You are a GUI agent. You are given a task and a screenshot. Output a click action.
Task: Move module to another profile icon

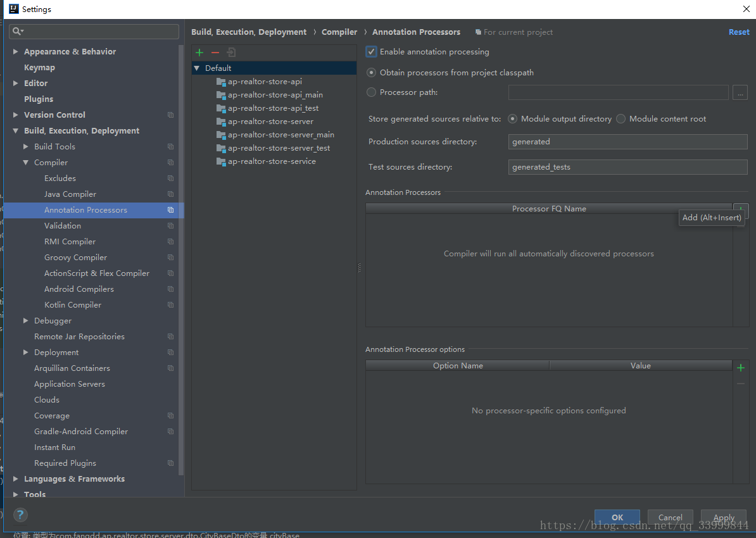point(232,52)
